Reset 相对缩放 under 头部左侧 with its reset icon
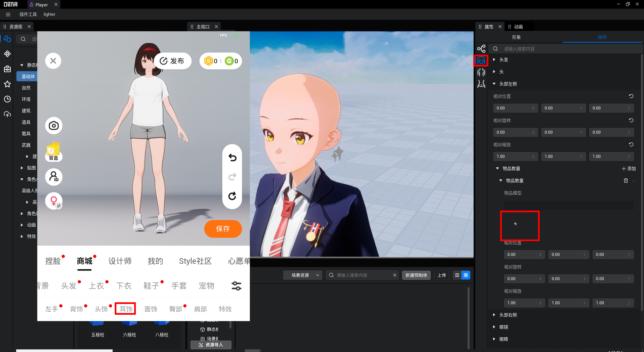The height and width of the screenshot is (352, 644). (631, 144)
